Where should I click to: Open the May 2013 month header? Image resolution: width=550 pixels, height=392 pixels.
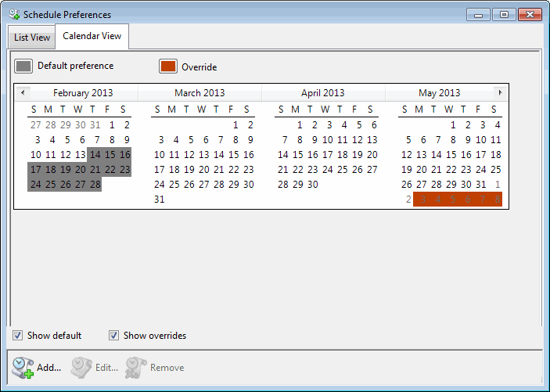[439, 93]
